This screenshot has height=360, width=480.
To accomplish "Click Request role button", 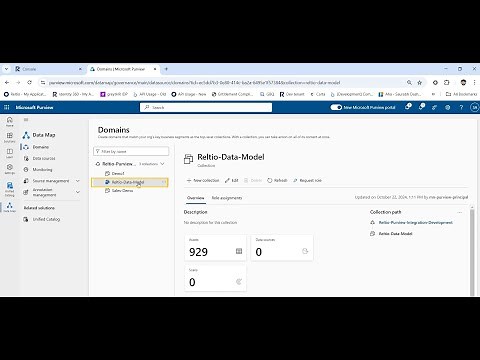I will point(307,180).
